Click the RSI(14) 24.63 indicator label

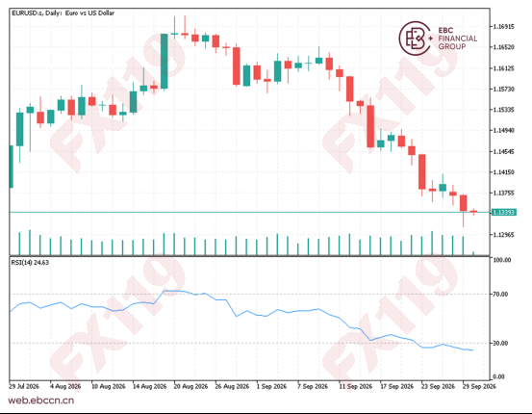30,263
